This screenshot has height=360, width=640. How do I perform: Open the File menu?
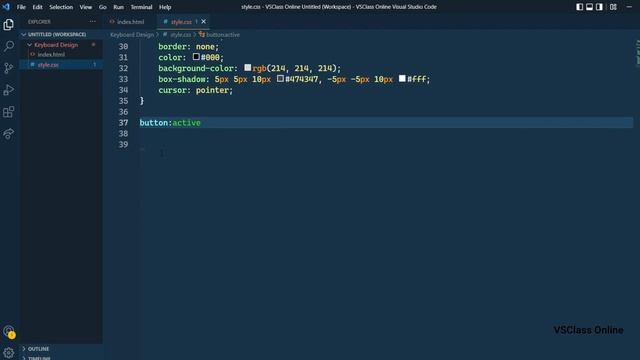21,7
